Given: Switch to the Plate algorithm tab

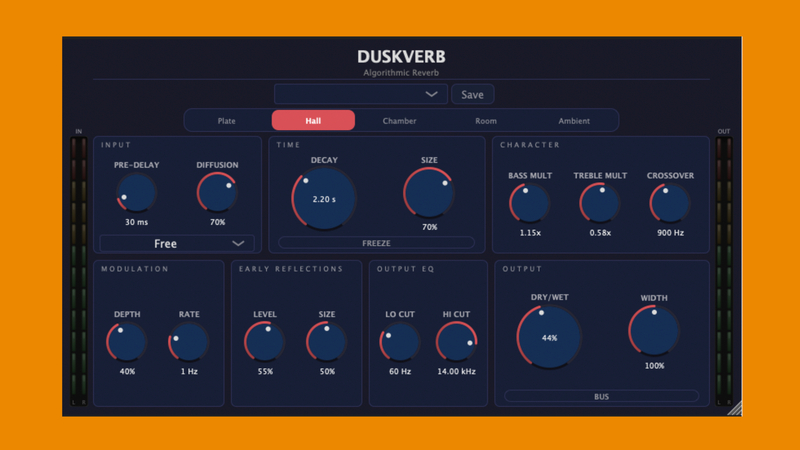Looking at the screenshot, I should [x=227, y=121].
